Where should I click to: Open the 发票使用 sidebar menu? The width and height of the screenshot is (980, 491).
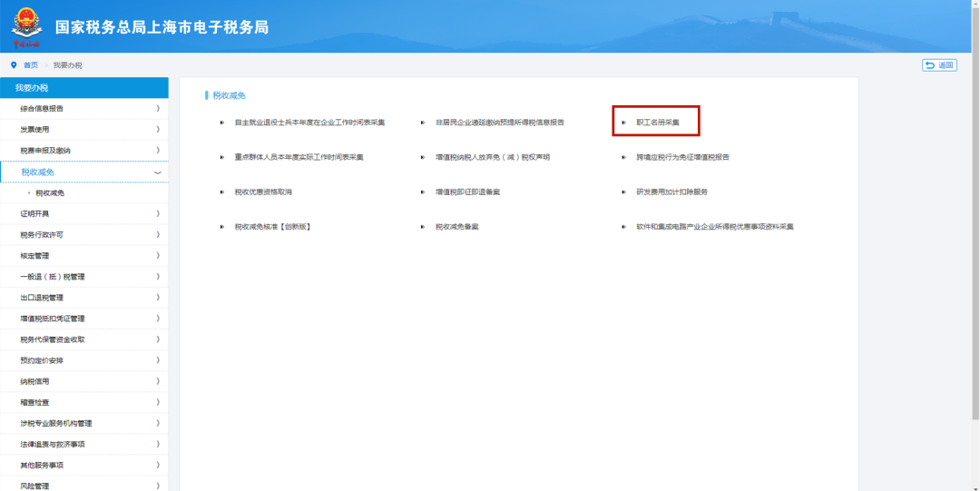tap(84, 130)
